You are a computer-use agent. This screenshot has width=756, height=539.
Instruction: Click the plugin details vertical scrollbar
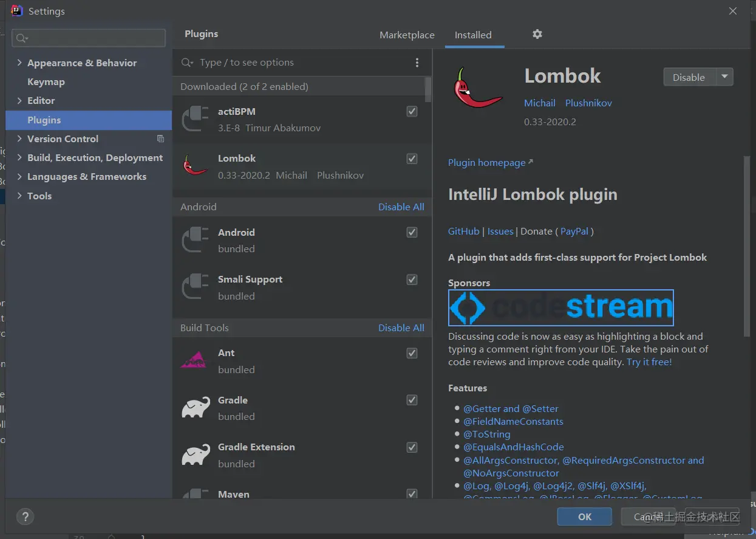(747, 246)
